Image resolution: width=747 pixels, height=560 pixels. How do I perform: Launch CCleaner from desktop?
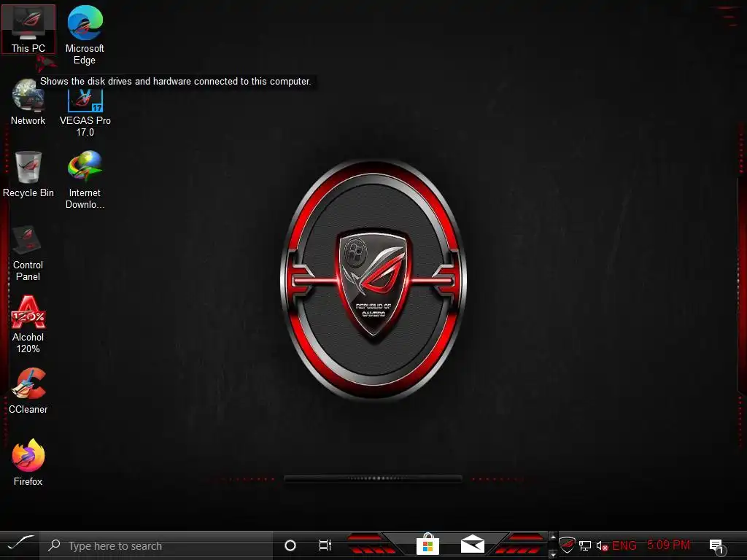click(x=28, y=391)
